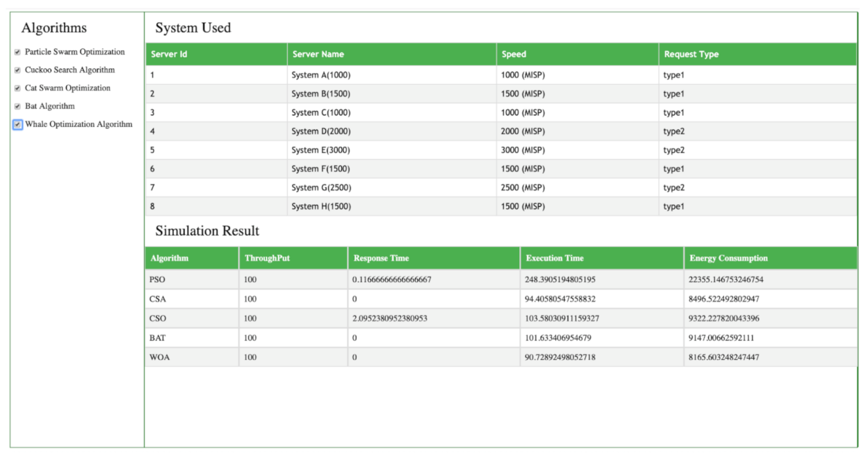
Task: Uncheck the Bat Algorithm checkbox
Action: click(x=17, y=107)
